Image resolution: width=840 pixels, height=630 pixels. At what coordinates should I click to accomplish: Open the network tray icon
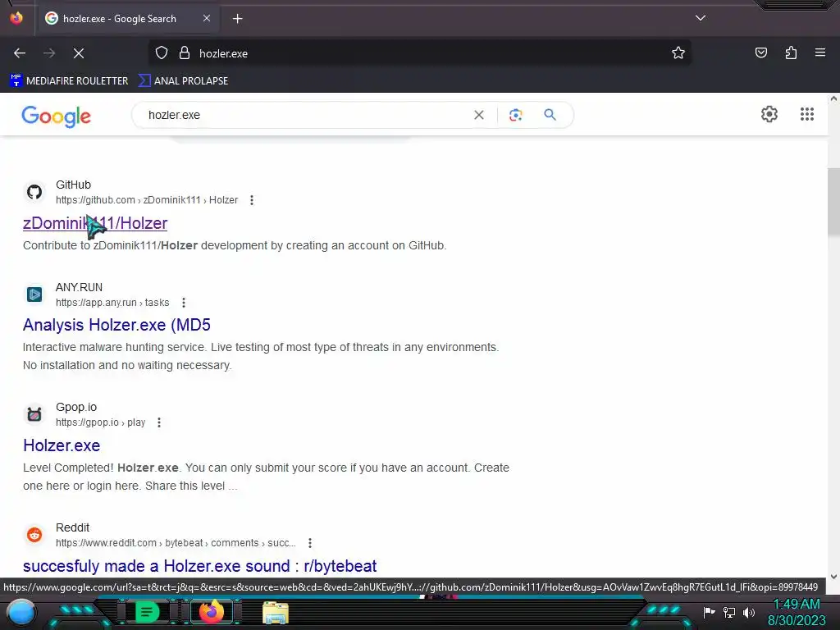coord(729,612)
